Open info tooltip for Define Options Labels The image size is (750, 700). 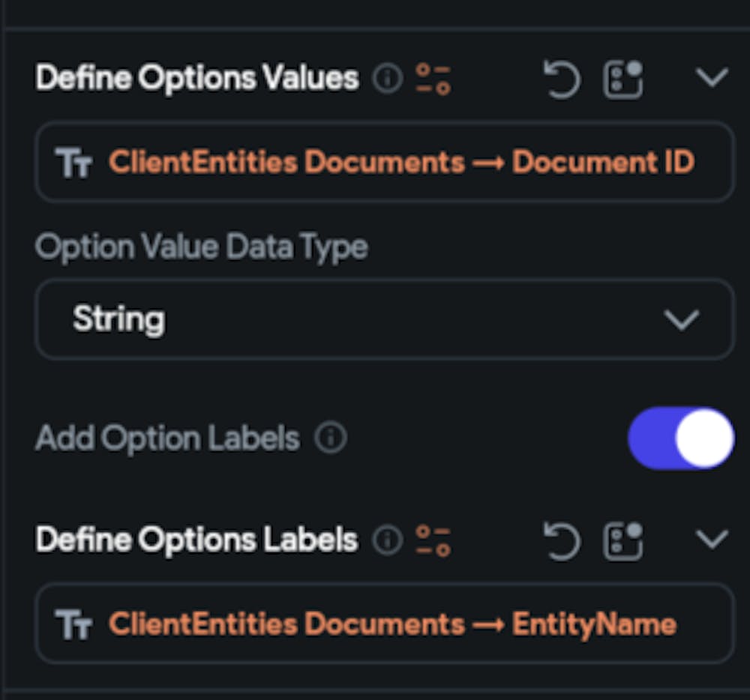[387, 541]
